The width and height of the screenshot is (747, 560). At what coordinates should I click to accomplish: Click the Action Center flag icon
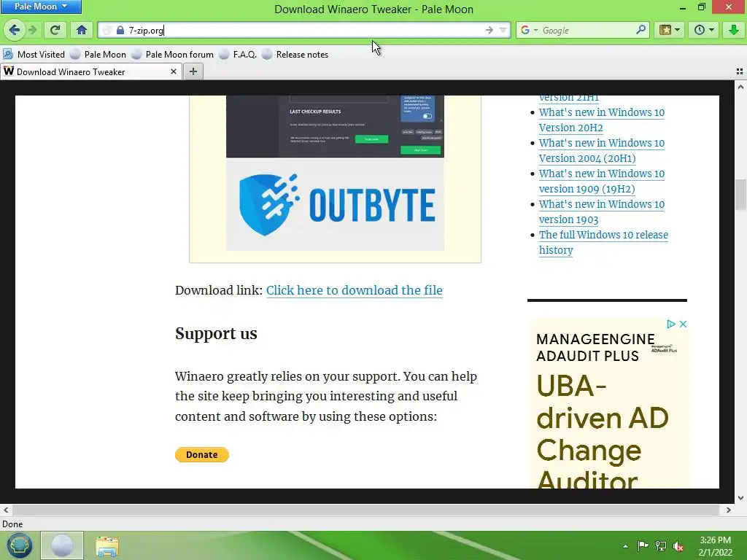[643, 546]
